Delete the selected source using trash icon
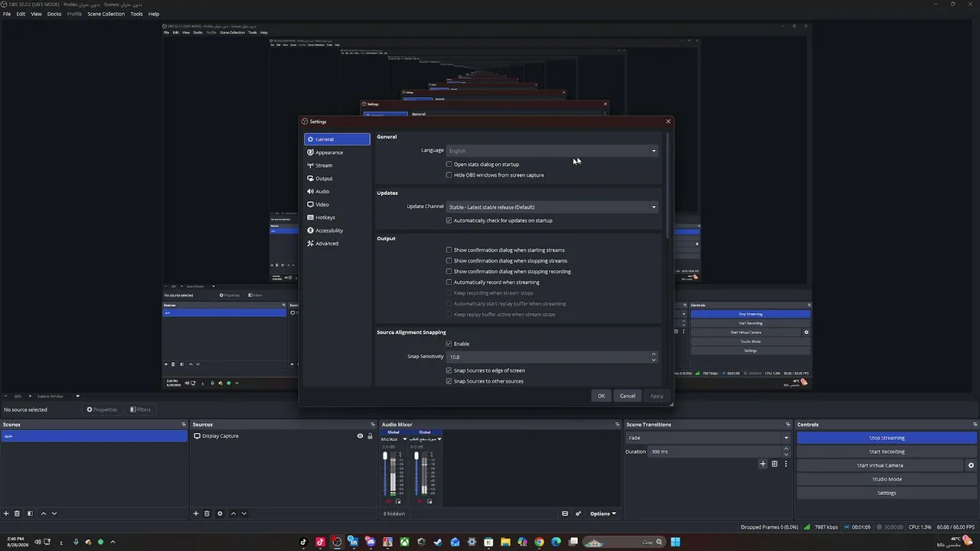Viewport: 980px width, 551px height. coord(207,514)
